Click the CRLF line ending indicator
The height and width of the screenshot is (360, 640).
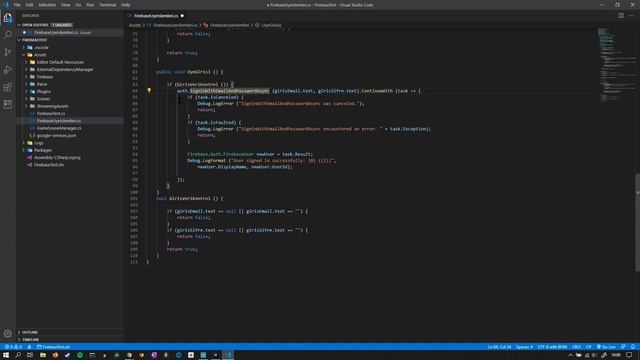click(576, 347)
